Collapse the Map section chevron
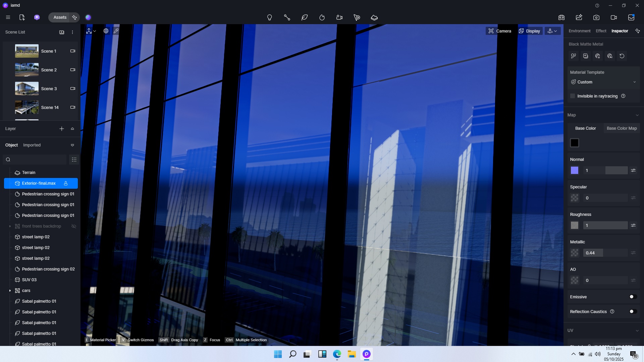Screen dimensions: 644x362 637,115
